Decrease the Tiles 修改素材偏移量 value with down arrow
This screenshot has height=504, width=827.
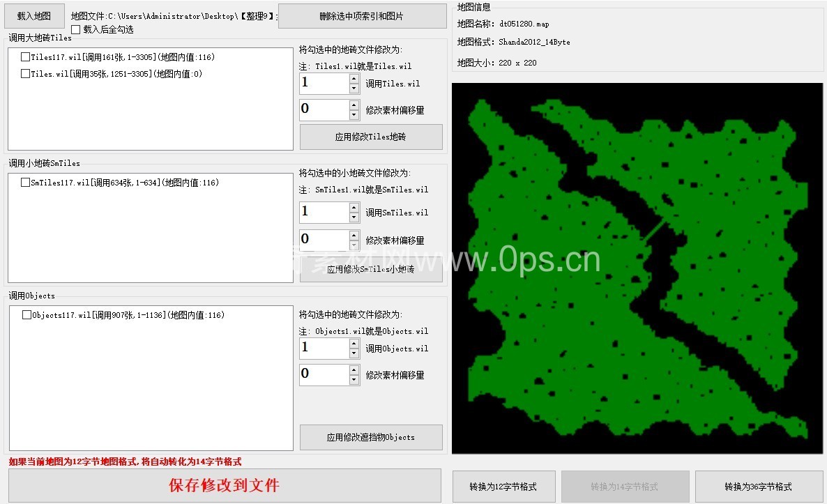(354, 115)
